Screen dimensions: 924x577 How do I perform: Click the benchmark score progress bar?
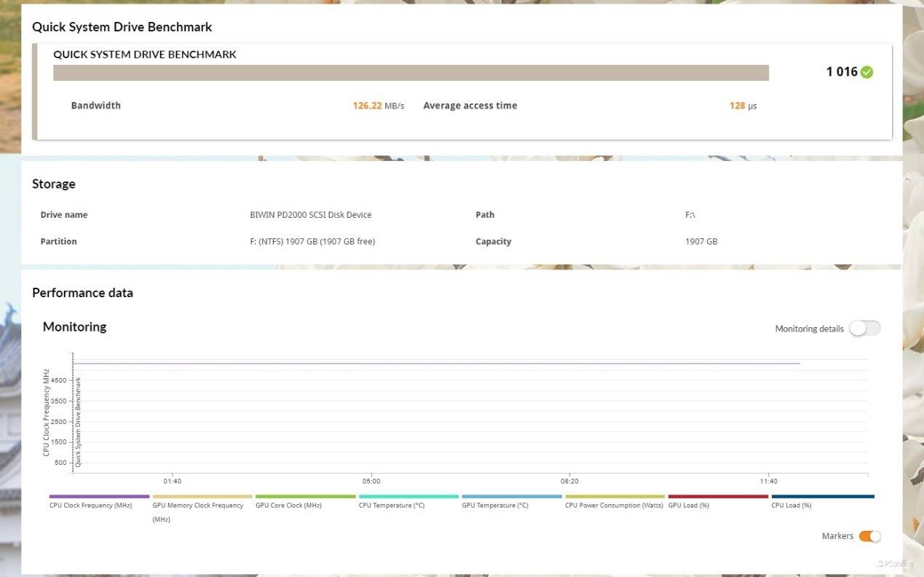click(x=411, y=73)
